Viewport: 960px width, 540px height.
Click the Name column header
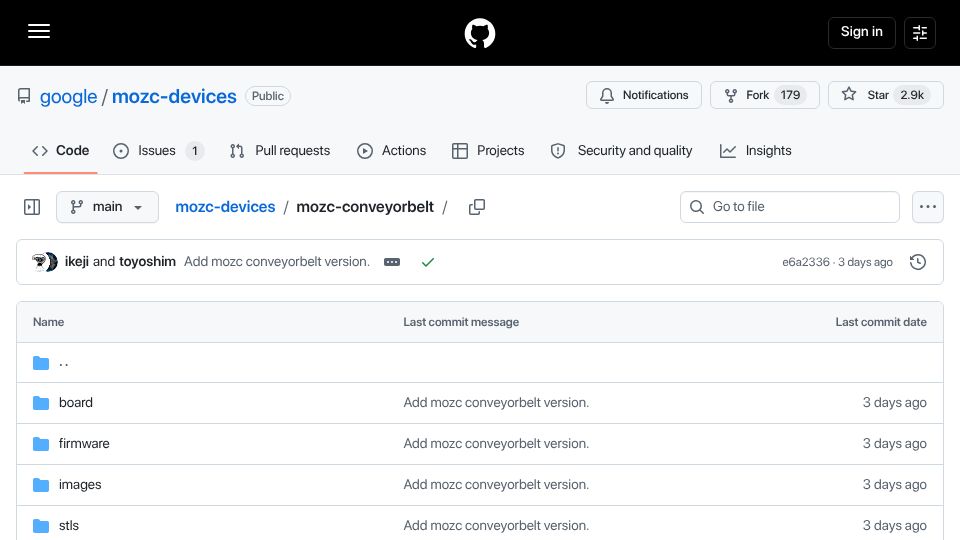tap(48, 322)
